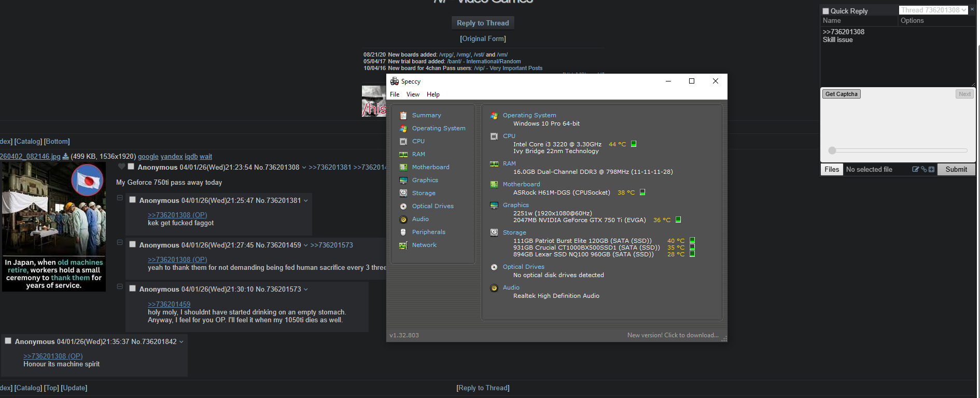980x398 pixels.
Task: Open the View menu in Speccy
Action: pyautogui.click(x=413, y=94)
